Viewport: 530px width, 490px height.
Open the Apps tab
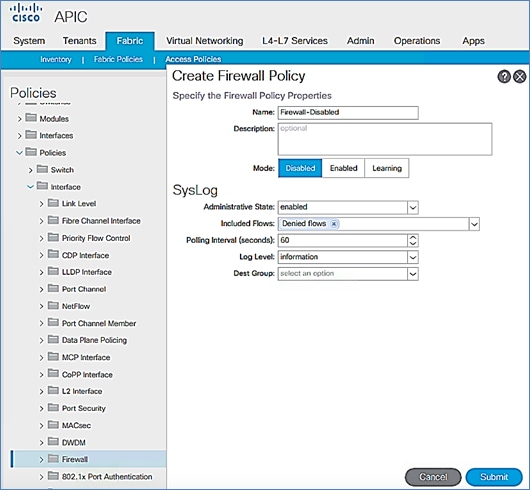point(473,41)
